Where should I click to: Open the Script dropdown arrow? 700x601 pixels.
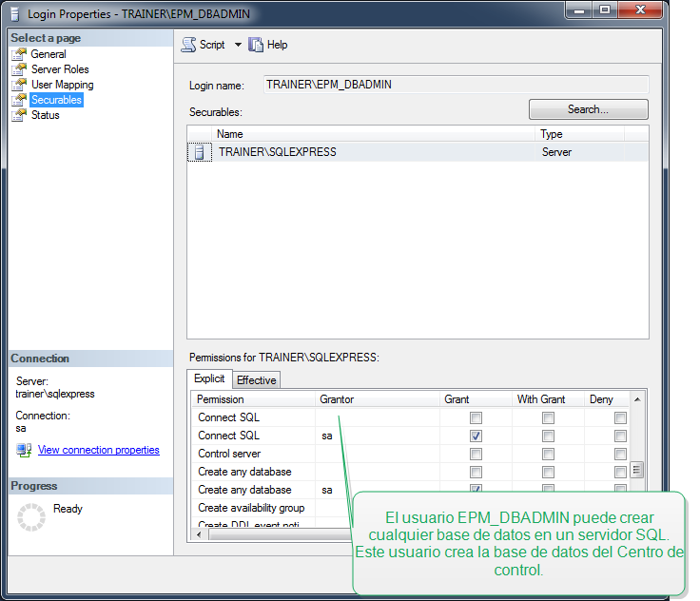(238, 45)
